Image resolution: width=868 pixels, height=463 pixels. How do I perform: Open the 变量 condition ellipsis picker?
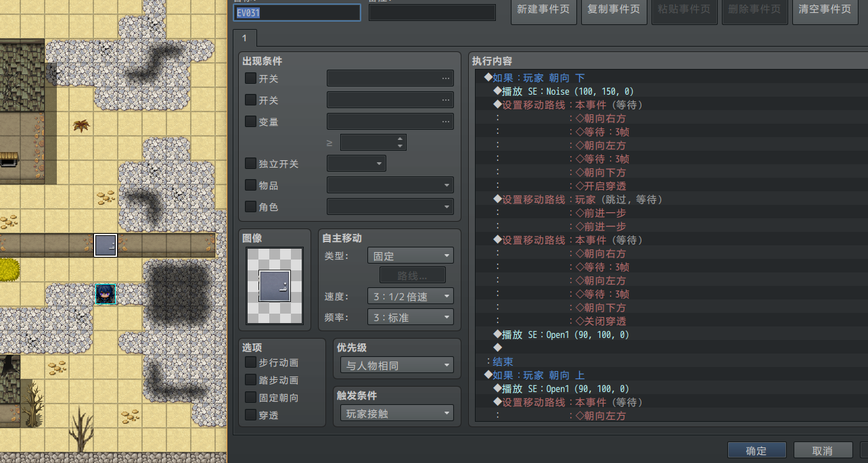(x=445, y=122)
